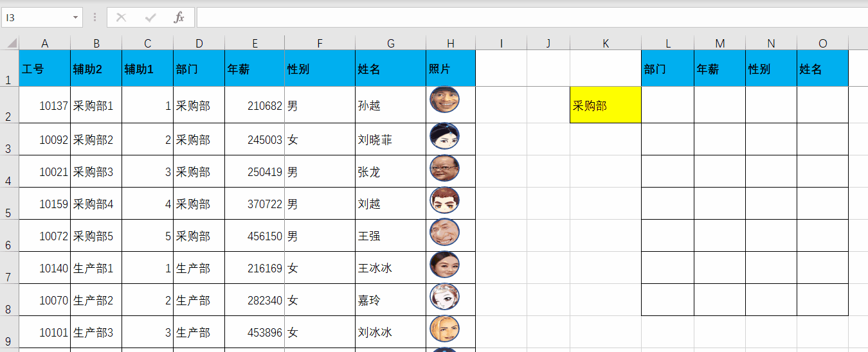868x352 pixels.
Task: Click the Select All corner triangle
Action: pos(12,43)
